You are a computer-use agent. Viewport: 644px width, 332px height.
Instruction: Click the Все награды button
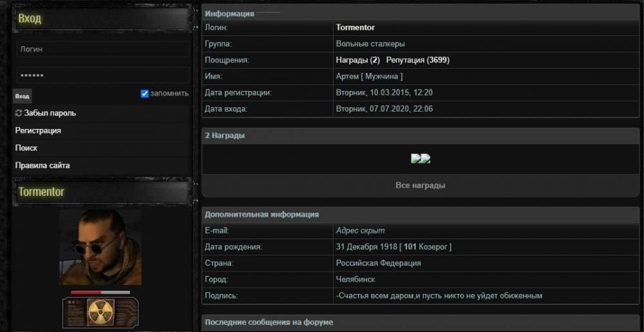click(x=421, y=185)
